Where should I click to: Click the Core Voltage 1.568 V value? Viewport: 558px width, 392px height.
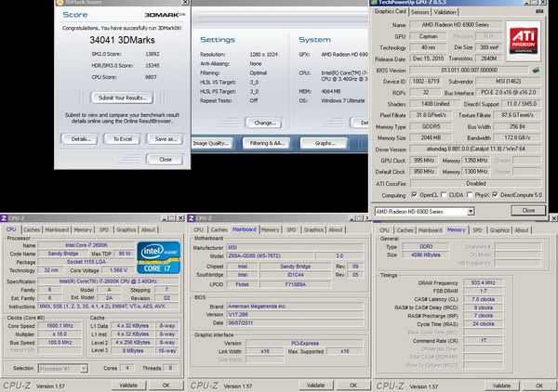coord(118,270)
